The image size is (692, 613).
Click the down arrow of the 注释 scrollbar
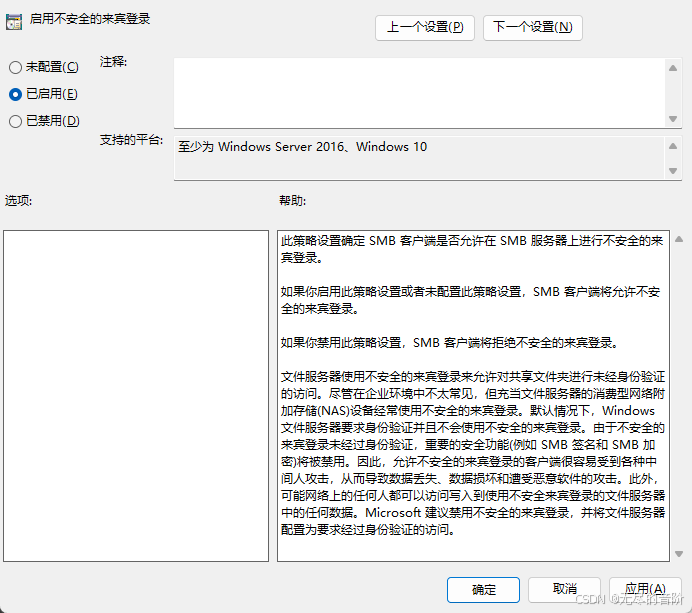click(673, 119)
